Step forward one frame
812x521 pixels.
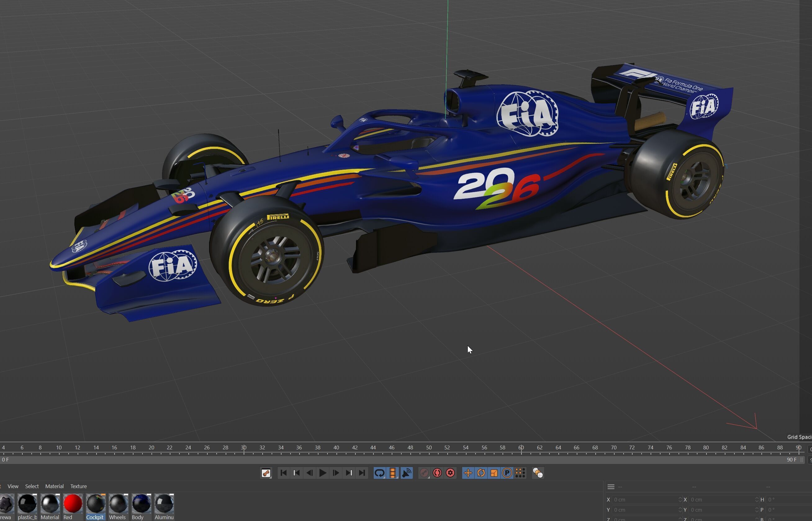(336, 473)
